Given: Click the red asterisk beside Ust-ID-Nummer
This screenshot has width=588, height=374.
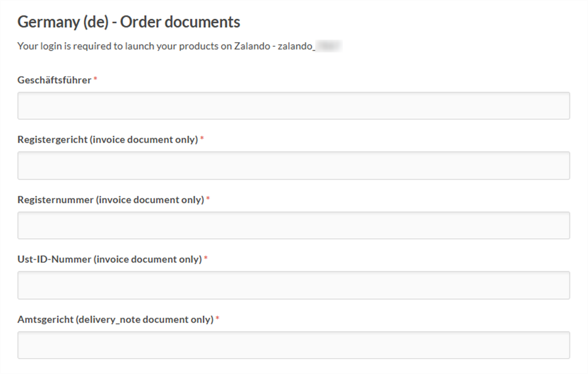Looking at the screenshot, I should (x=205, y=258).
